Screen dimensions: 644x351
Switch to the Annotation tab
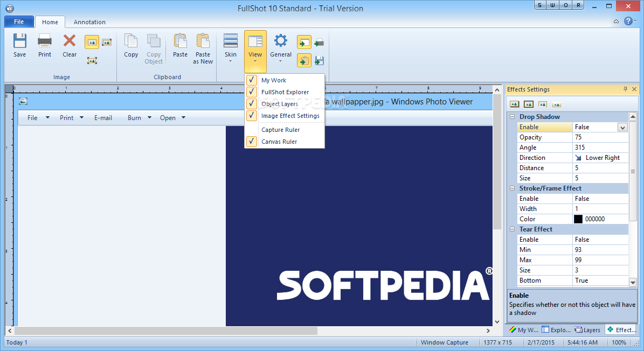pyautogui.click(x=89, y=22)
